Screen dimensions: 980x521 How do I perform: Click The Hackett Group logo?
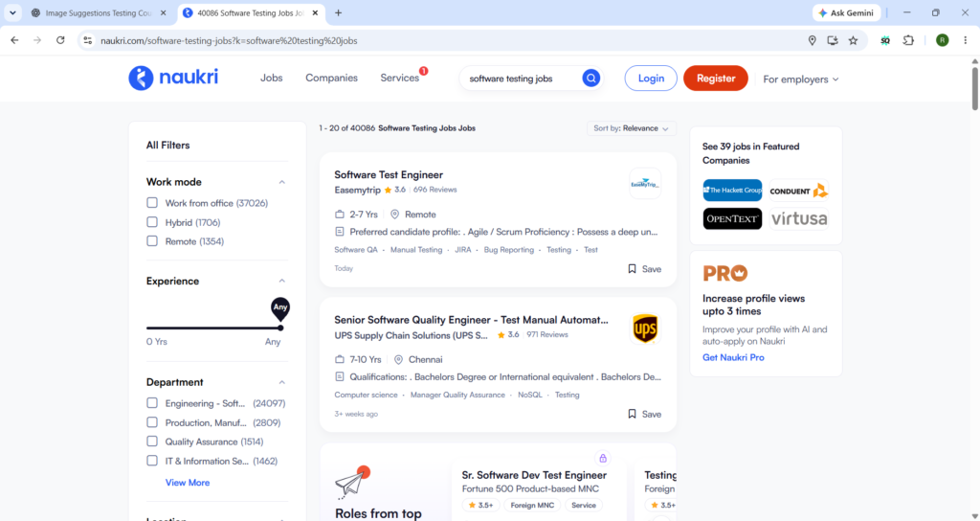pos(732,191)
